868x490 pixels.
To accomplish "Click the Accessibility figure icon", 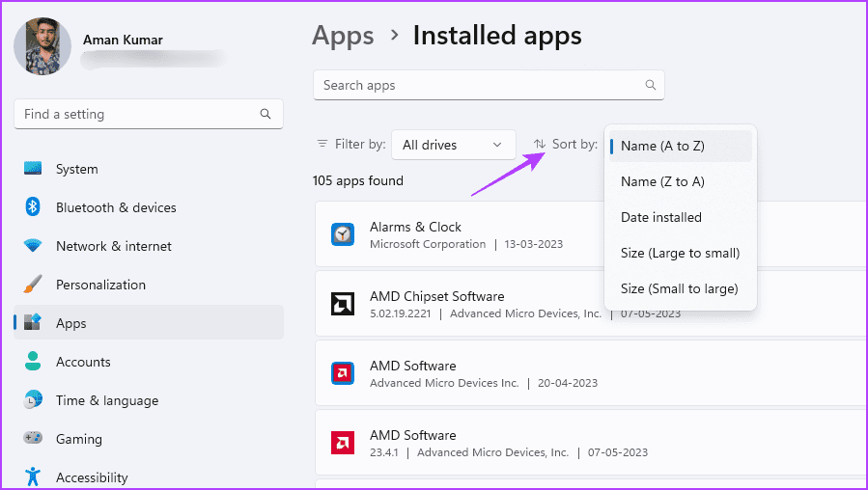I will [33, 476].
